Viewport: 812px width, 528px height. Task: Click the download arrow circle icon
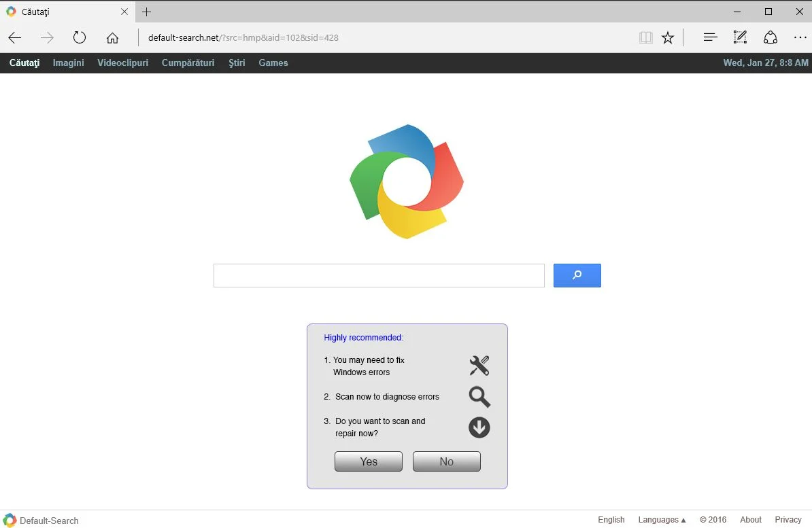(x=479, y=427)
